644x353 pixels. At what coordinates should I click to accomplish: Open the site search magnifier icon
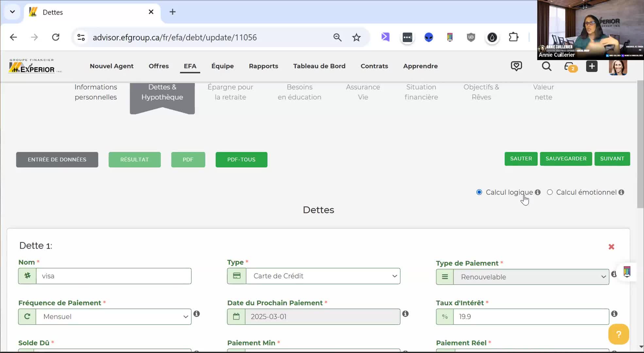click(546, 66)
